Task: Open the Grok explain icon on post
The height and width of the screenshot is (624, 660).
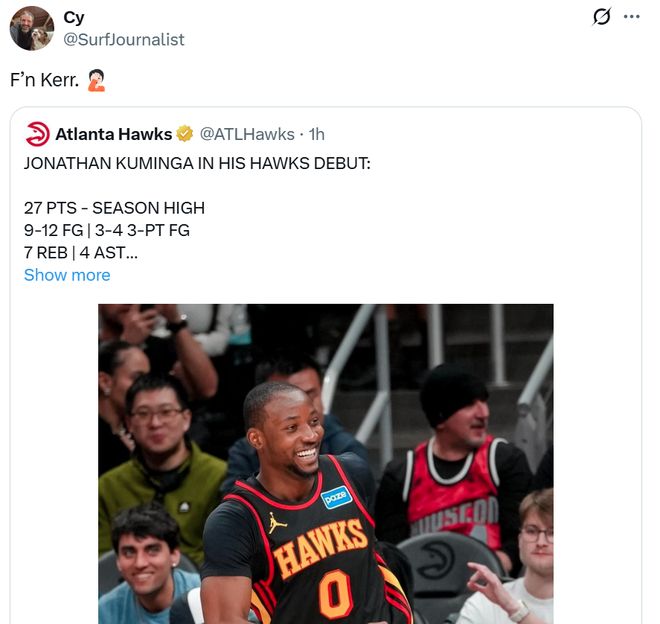Action: click(x=601, y=17)
